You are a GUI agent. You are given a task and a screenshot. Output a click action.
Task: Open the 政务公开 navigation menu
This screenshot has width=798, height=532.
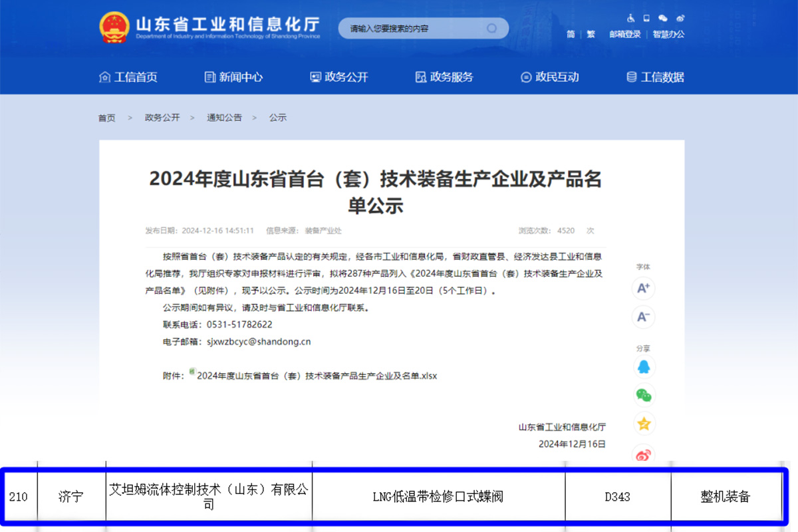point(339,77)
